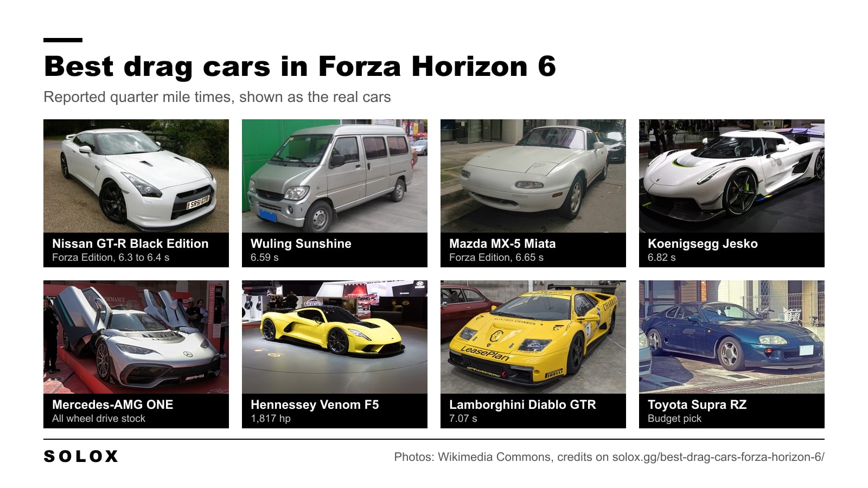Click the Nissan GT-R Black Edition photo
The width and height of the screenshot is (868, 488).
(x=136, y=176)
